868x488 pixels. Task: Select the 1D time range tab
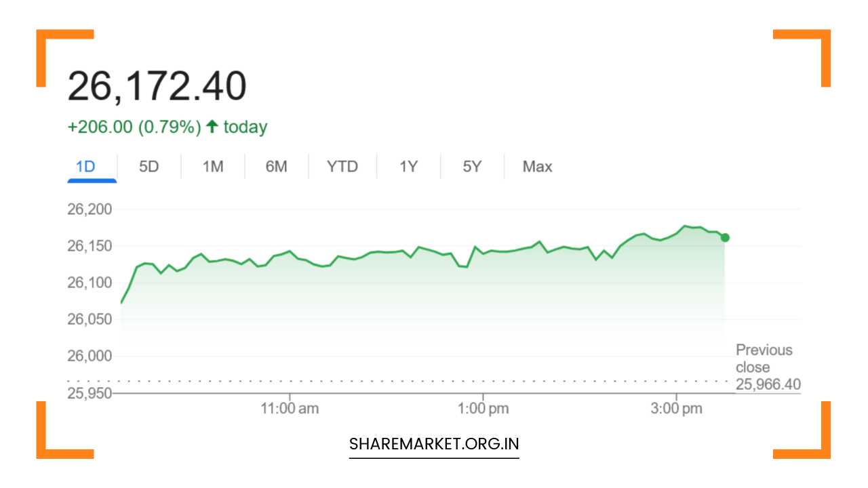coord(85,167)
